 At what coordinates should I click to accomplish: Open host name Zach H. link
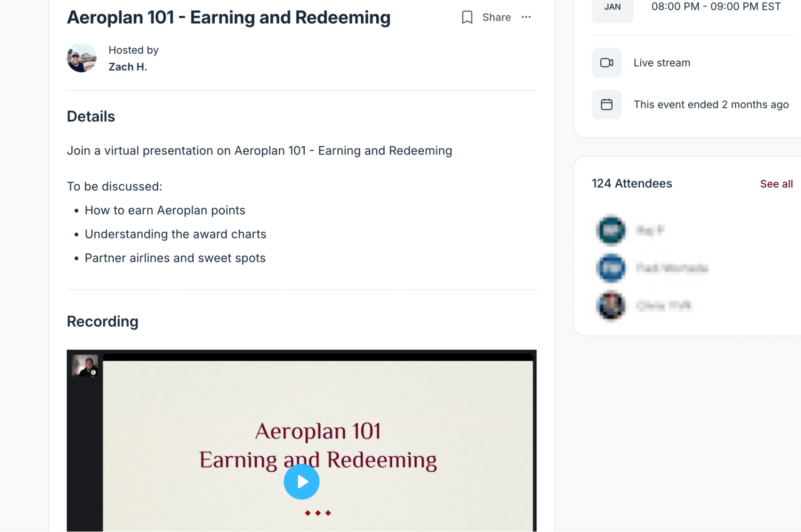pyautogui.click(x=128, y=67)
